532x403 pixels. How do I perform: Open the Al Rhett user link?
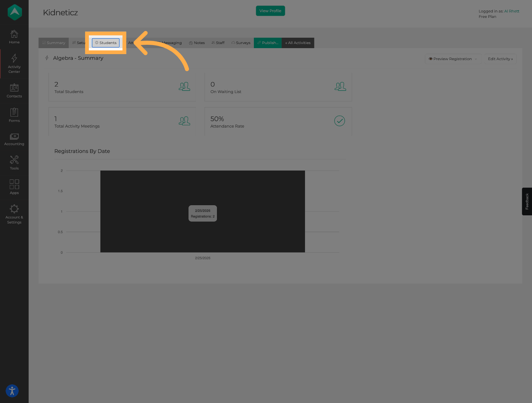pyautogui.click(x=511, y=11)
